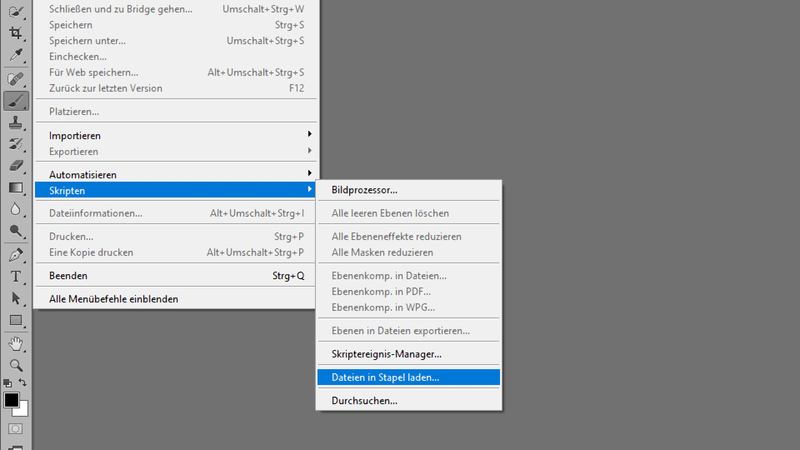Image resolution: width=800 pixels, height=450 pixels.
Task: Expand the Automatisieren submenu arrow
Action: [x=309, y=173]
